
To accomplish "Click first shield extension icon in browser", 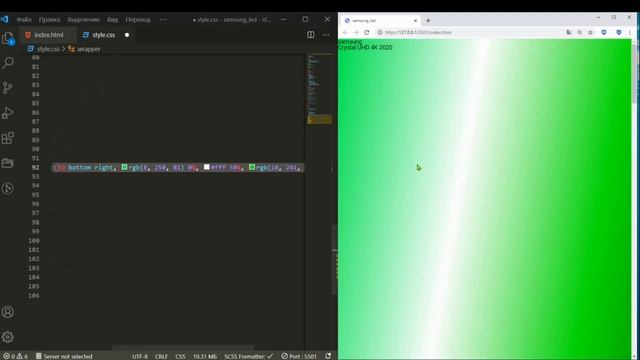I will 604,32.
